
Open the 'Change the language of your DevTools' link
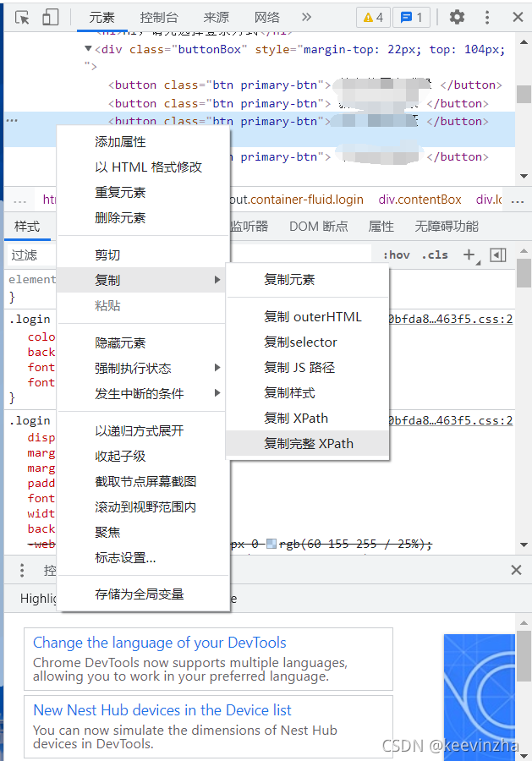pyautogui.click(x=159, y=643)
